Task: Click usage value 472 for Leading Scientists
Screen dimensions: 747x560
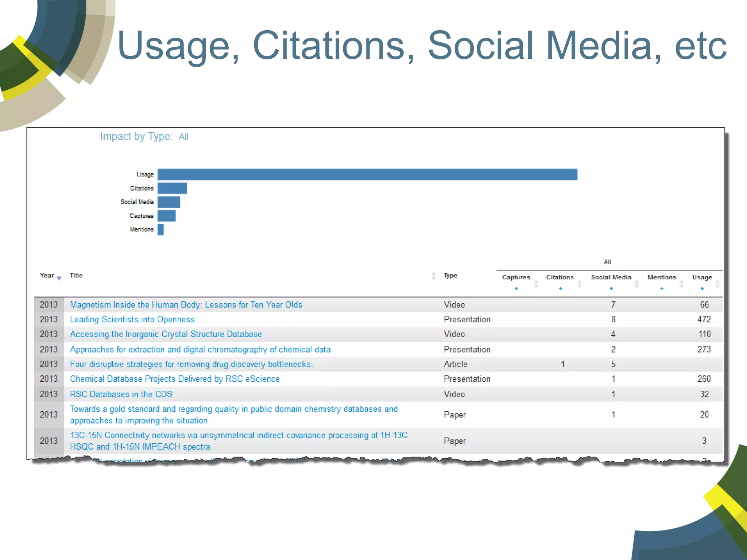Action: coord(704,320)
